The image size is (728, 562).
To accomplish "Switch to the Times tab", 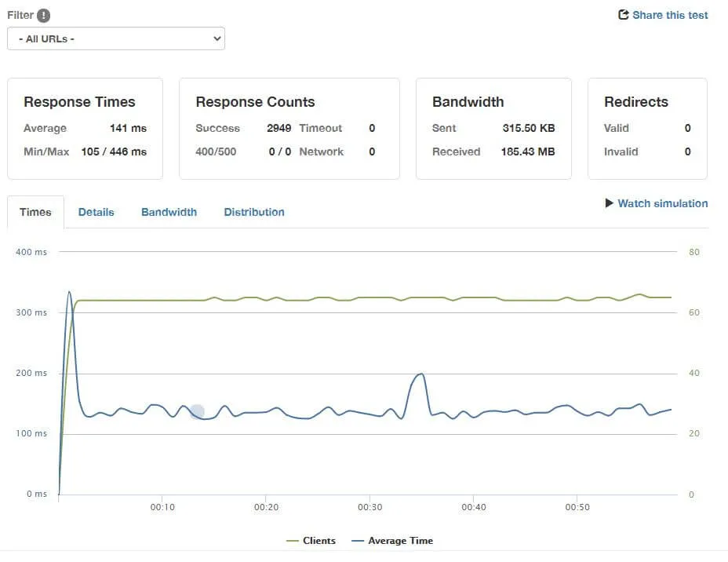I will tap(35, 212).
